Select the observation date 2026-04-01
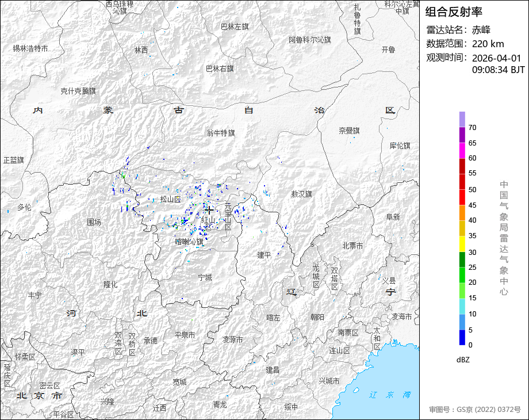The width and height of the screenshot is (529, 420). point(497,58)
